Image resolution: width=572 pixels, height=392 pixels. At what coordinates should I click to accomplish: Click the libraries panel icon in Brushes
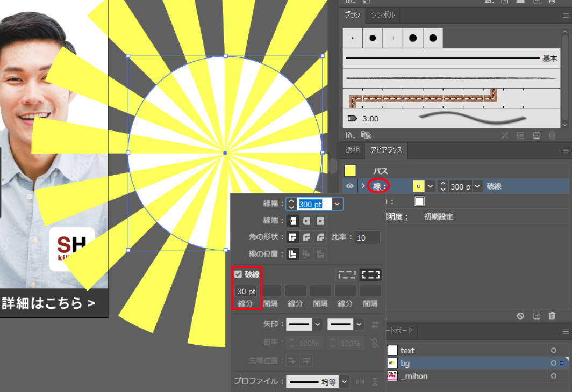[366, 135]
